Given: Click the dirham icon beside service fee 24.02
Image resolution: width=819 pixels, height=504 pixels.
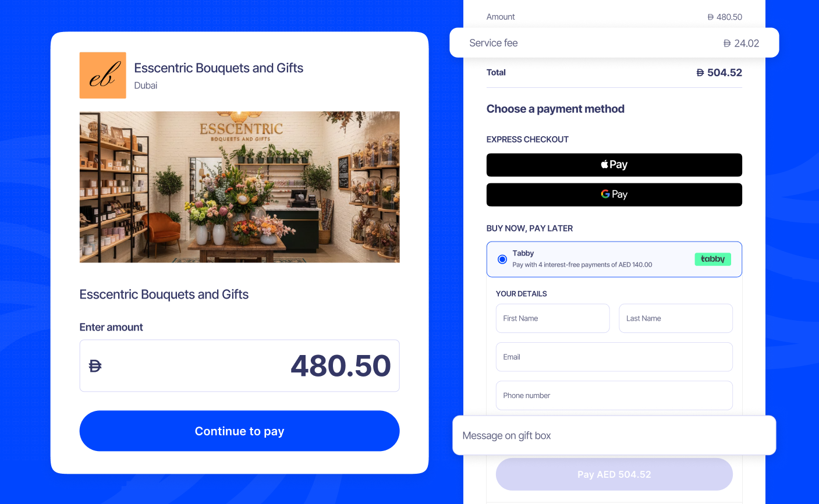Looking at the screenshot, I should (727, 43).
